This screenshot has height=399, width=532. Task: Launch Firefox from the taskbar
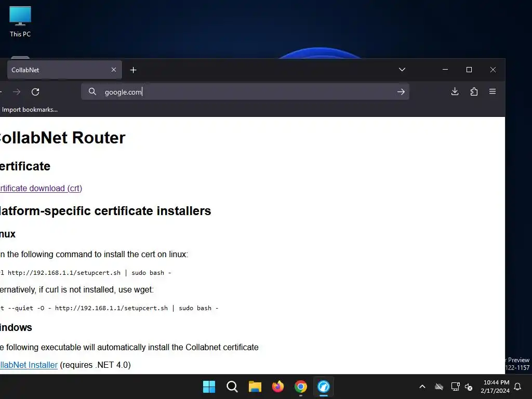(278, 387)
